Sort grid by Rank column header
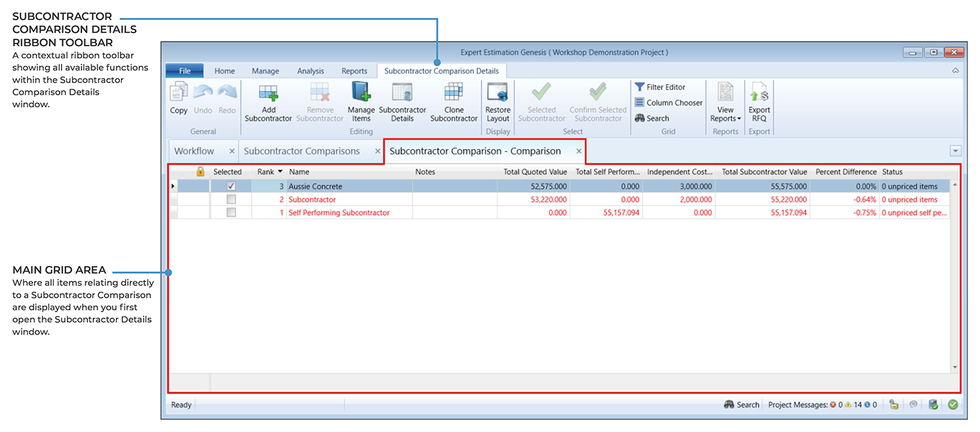 266,172
